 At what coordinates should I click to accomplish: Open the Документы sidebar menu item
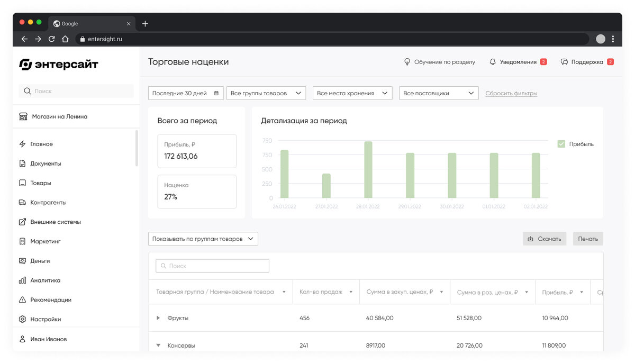tap(46, 163)
